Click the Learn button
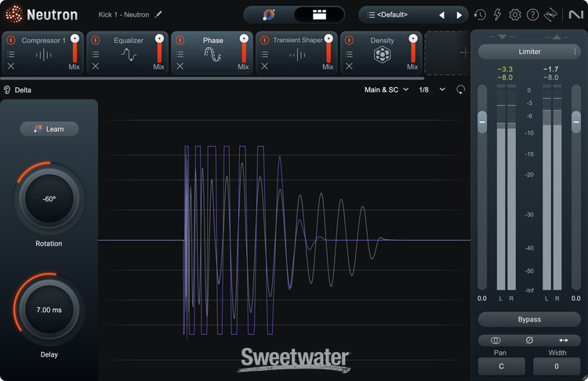This screenshot has width=588, height=381. [x=49, y=129]
